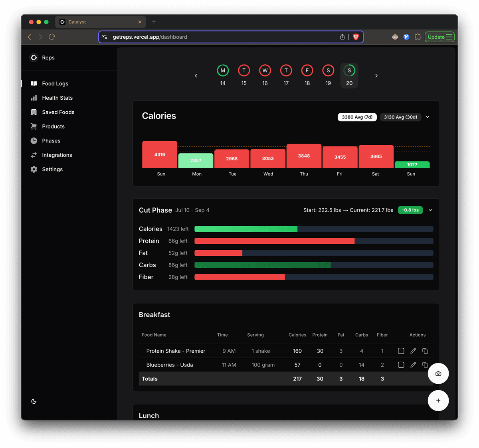Click the plus floating add button
The height and width of the screenshot is (448, 479).
coord(438,401)
